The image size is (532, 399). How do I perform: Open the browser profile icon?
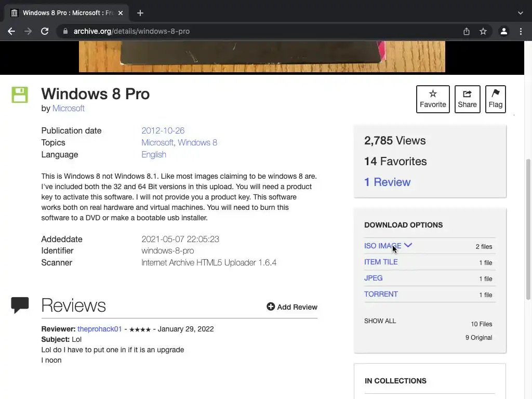504,31
